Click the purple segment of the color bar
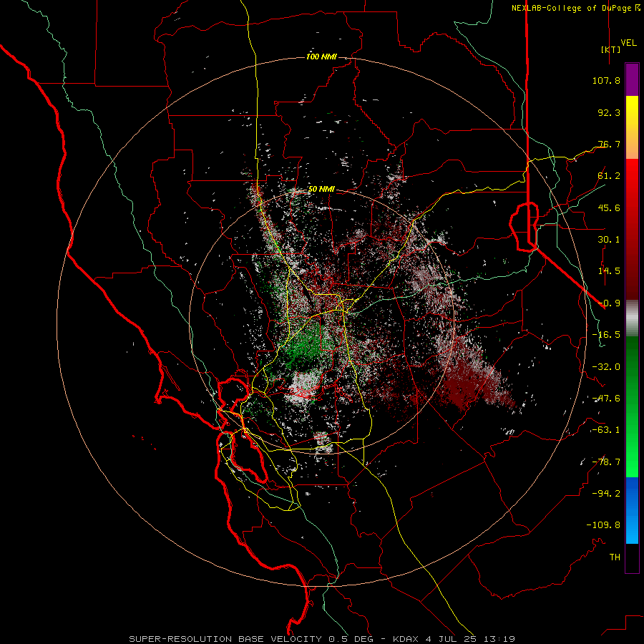Image resolution: width=644 pixels, height=644 pixels. (x=632, y=79)
